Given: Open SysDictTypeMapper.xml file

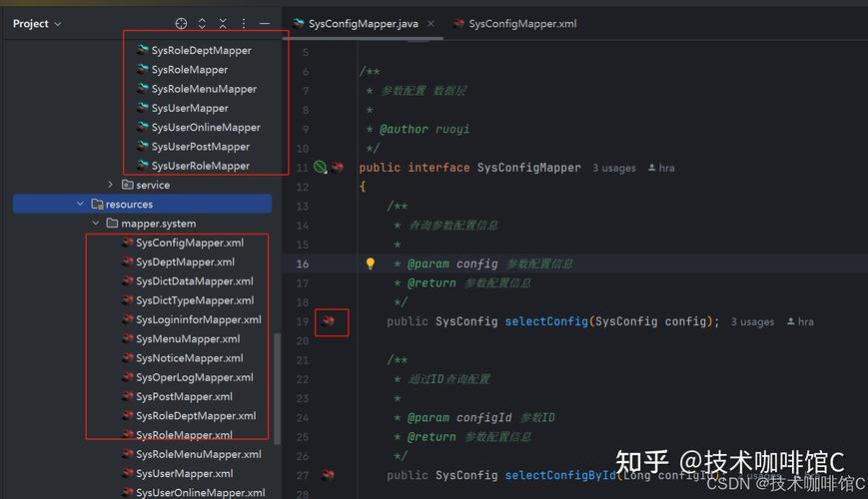Looking at the screenshot, I should [x=195, y=300].
